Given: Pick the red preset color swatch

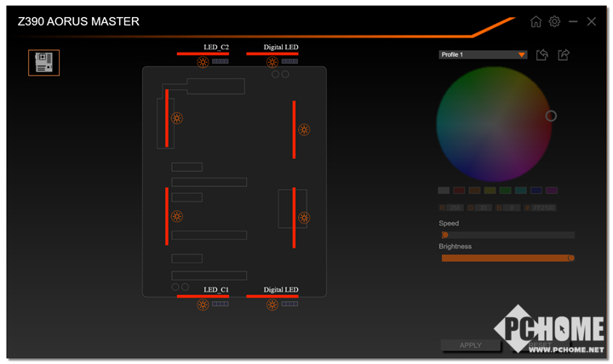Looking at the screenshot, I should [459, 191].
